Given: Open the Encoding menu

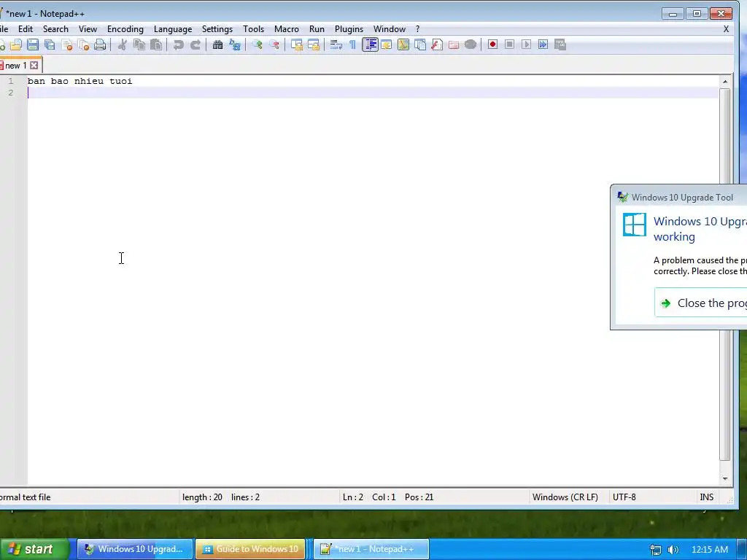Looking at the screenshot, I should tap(125, 29).
